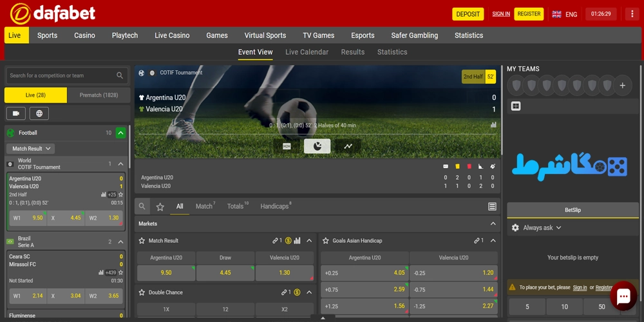
Task: Click the grid icon below My Teams
Action: coord(516,106)
